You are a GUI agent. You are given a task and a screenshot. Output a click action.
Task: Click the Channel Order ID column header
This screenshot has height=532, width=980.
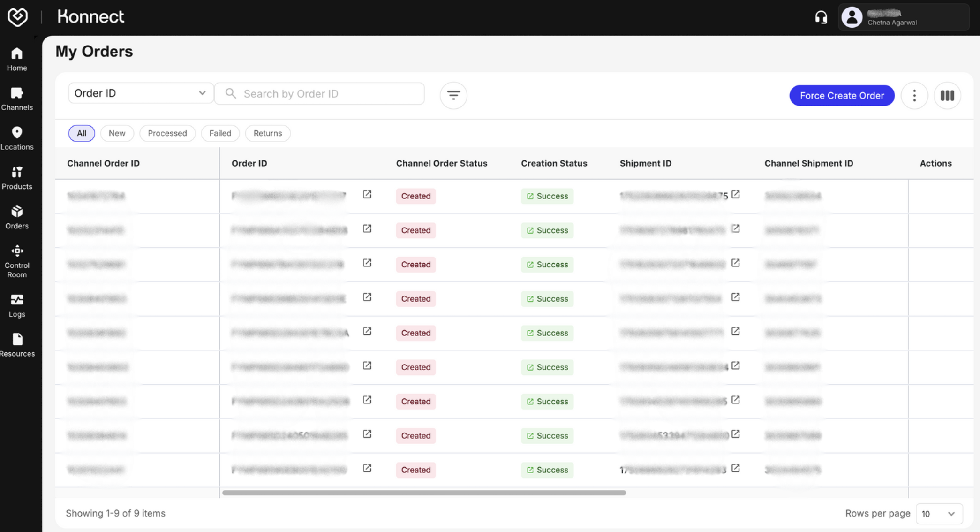point(103,163)
